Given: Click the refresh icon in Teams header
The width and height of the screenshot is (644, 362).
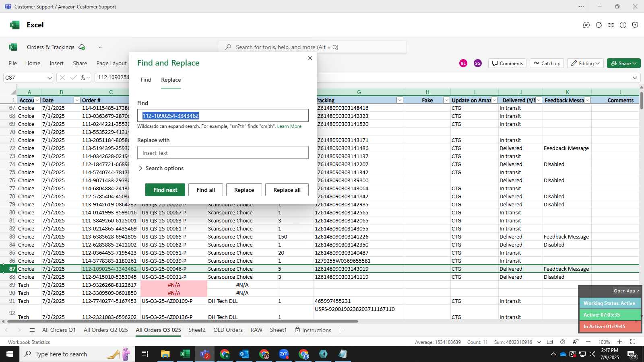Looking at the screenshot, I should coord(599,25).
